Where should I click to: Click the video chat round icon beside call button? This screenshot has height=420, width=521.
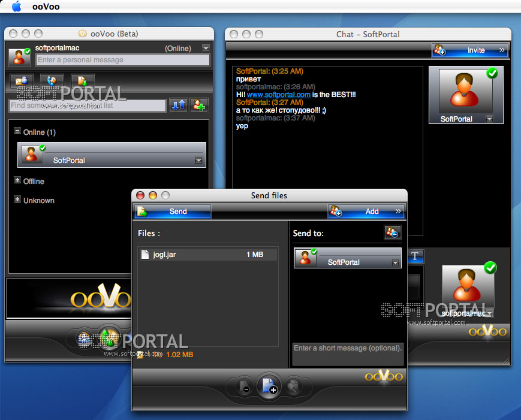click(x=85, y=339)
